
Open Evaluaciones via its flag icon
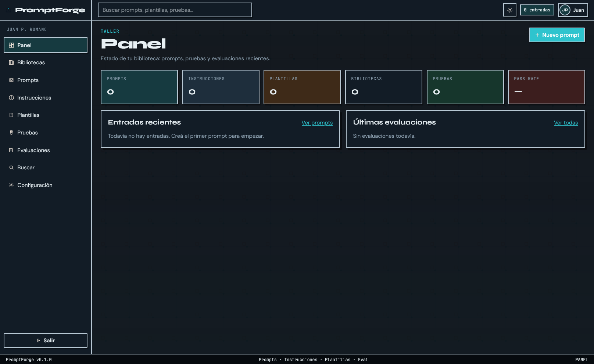point(11,150)
